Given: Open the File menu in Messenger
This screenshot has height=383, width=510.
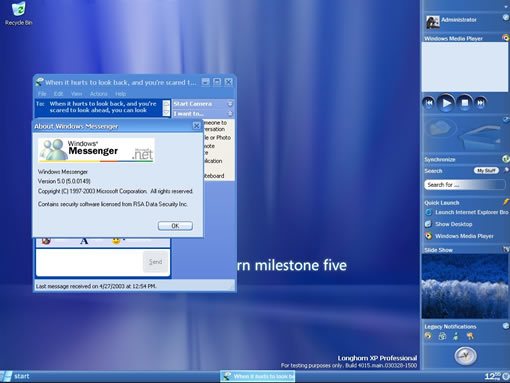Looking at the screenshot, I should [x=42, y=94].
